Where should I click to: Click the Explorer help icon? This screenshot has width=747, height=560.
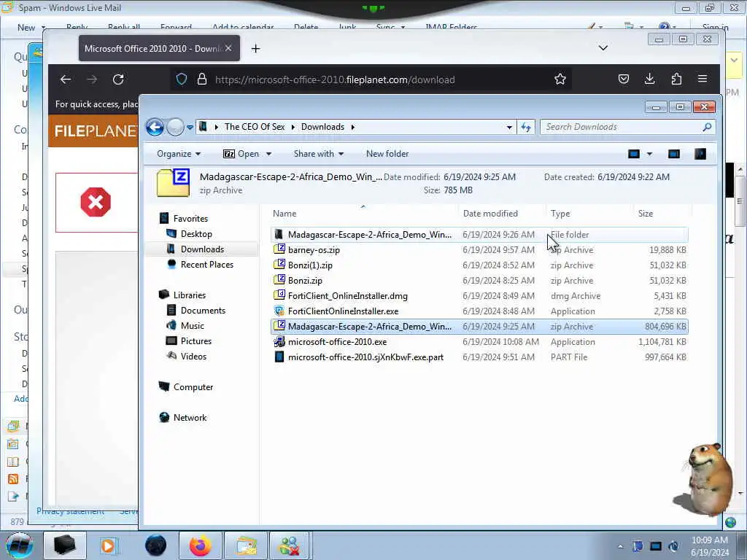coord(700,154)
